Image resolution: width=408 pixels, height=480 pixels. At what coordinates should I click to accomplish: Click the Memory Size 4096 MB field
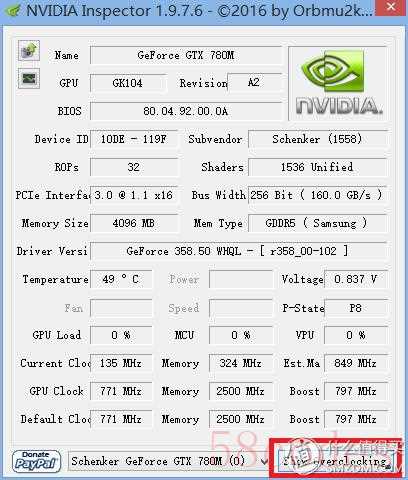(134, 223)
